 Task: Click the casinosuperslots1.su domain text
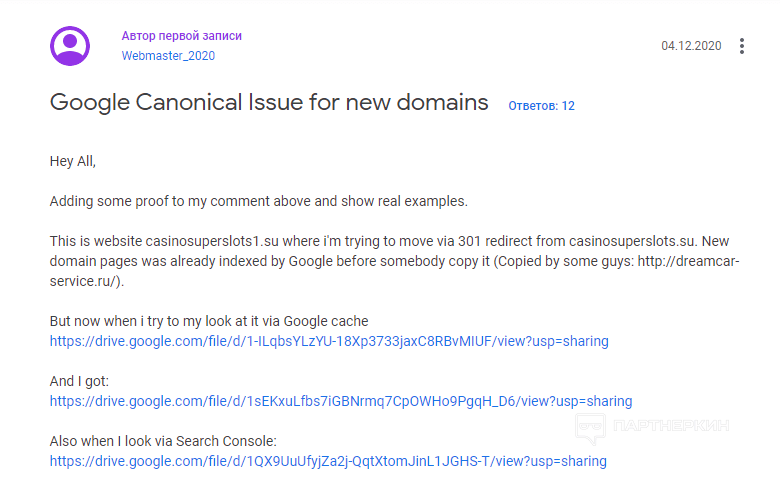(x=212, y=241)
